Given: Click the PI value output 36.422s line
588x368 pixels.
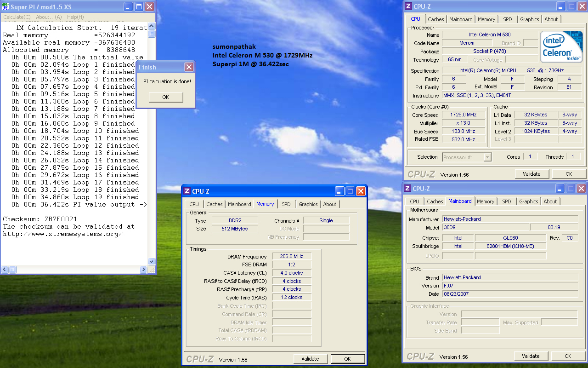Looking at the screenshot, I should 79,204.
